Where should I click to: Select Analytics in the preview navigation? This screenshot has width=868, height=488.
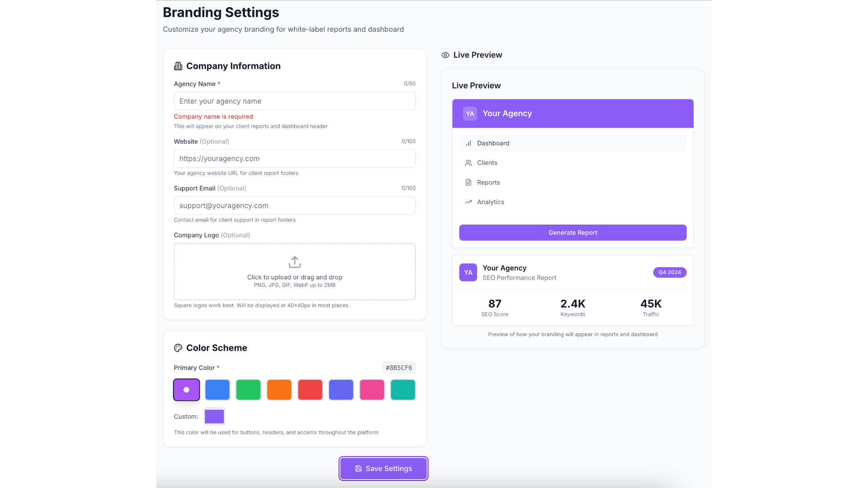pos(491,202)
